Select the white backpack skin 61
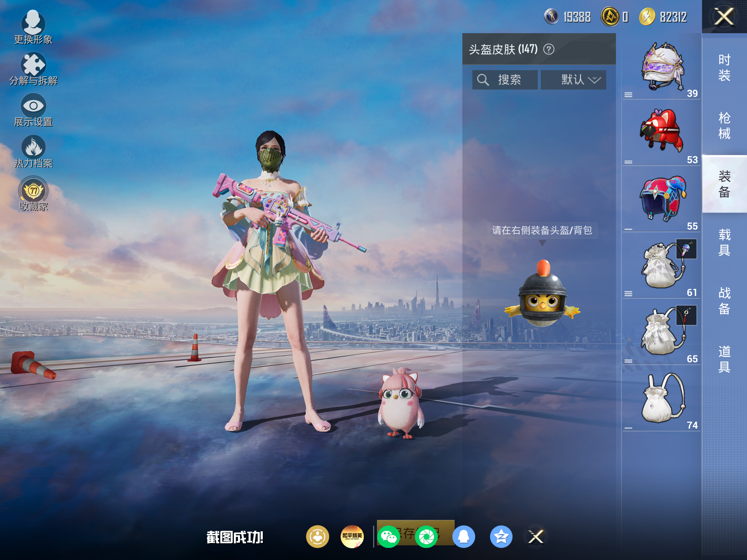This screenshot has width=747, height=560. 661,265
